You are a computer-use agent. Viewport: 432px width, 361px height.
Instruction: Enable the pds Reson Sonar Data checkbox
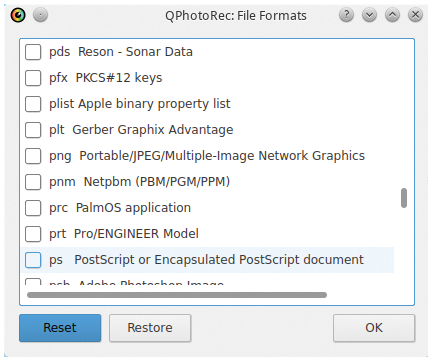tap(33, 52)
